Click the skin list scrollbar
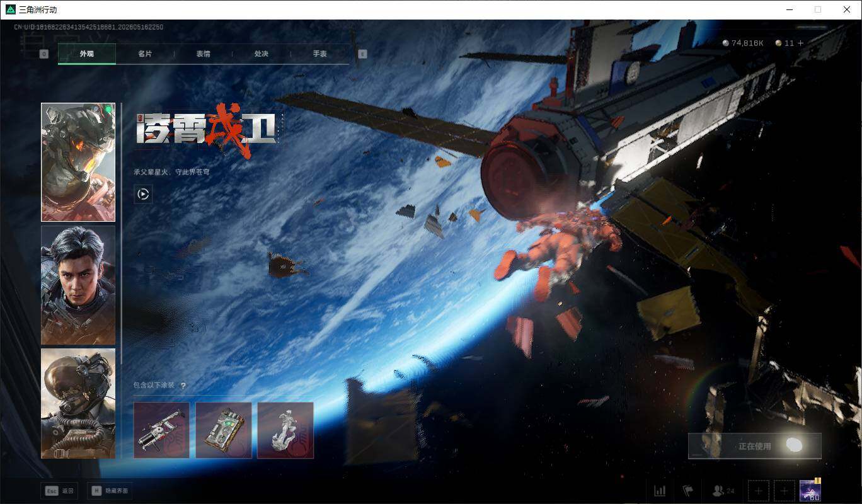The width and height of the screenshot is (862, 504). pos(121,233)
